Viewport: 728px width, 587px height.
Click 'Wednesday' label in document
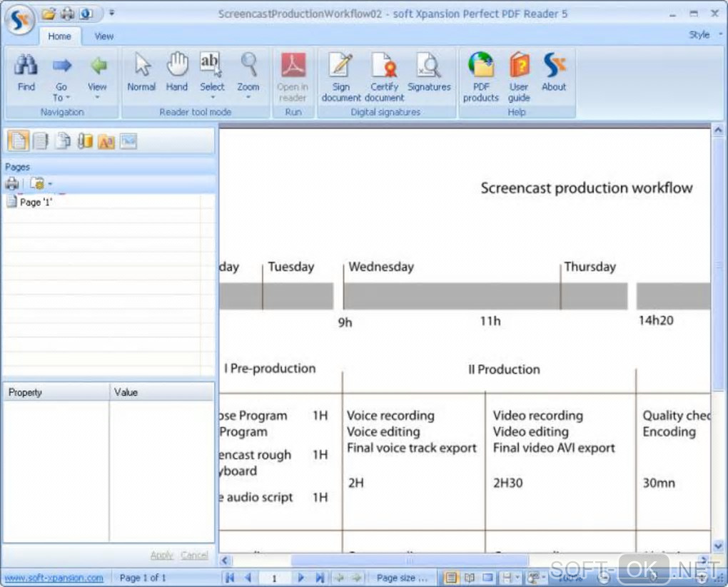pos(381,267)
